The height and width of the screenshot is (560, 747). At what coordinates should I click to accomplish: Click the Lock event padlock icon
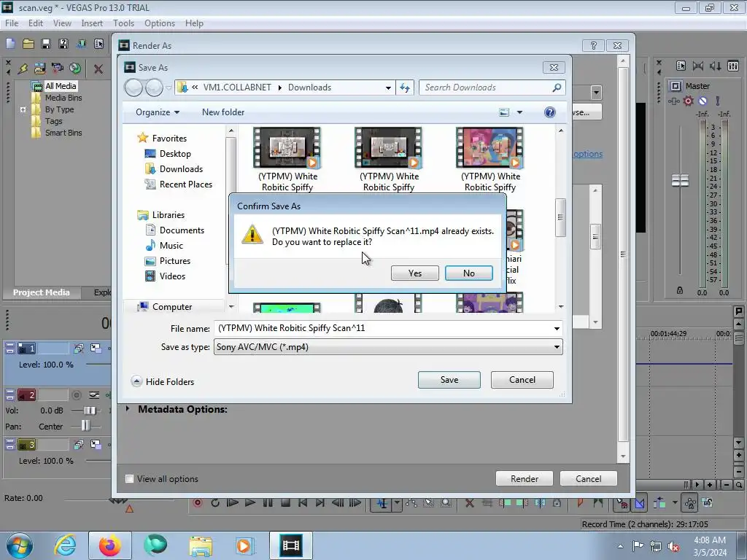tap(557, 503)
